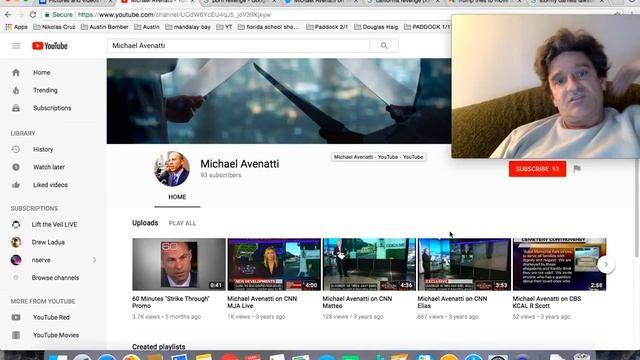Image resolution: width=640 pixels, height=360 pixels.
Task: Open Drew Ladua subscription
Action: click(x=48, y=242)
